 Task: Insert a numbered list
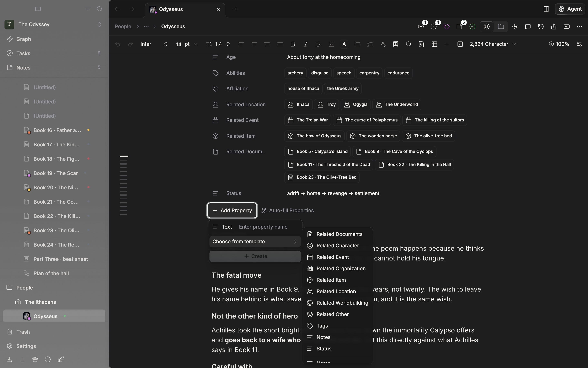pyautogui.click(x=370, y=44)
